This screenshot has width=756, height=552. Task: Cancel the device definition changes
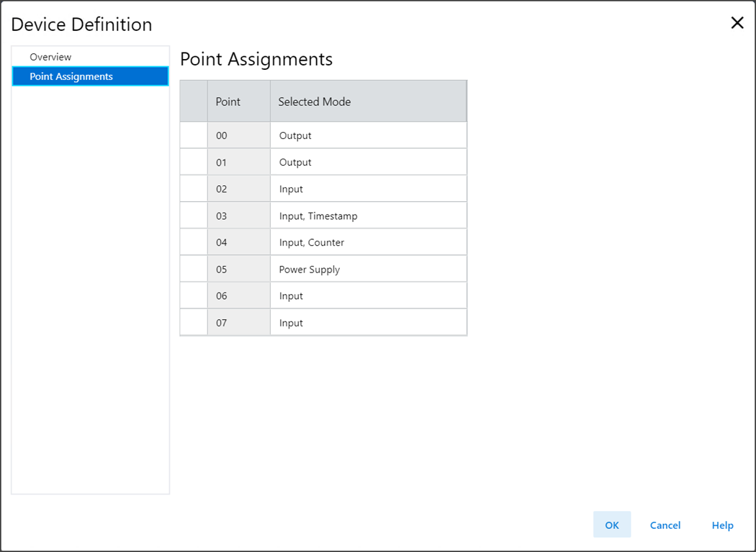tap(665, 525)
